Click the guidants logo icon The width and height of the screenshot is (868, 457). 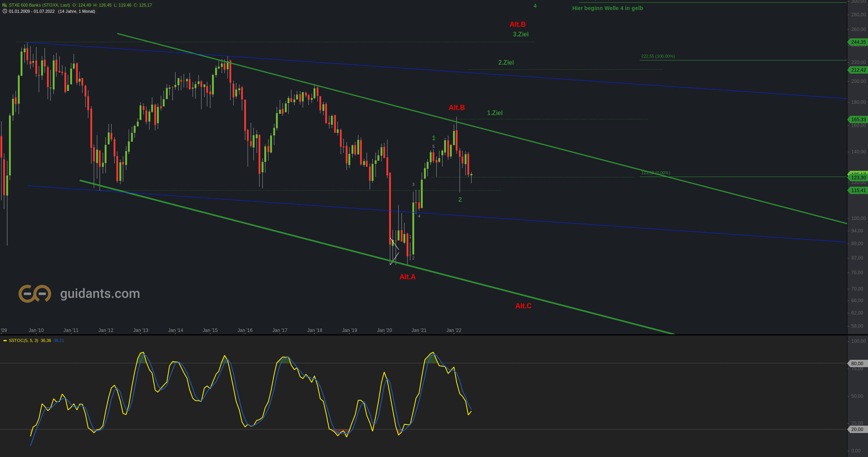pyautogui.click(x=35, y=294)
